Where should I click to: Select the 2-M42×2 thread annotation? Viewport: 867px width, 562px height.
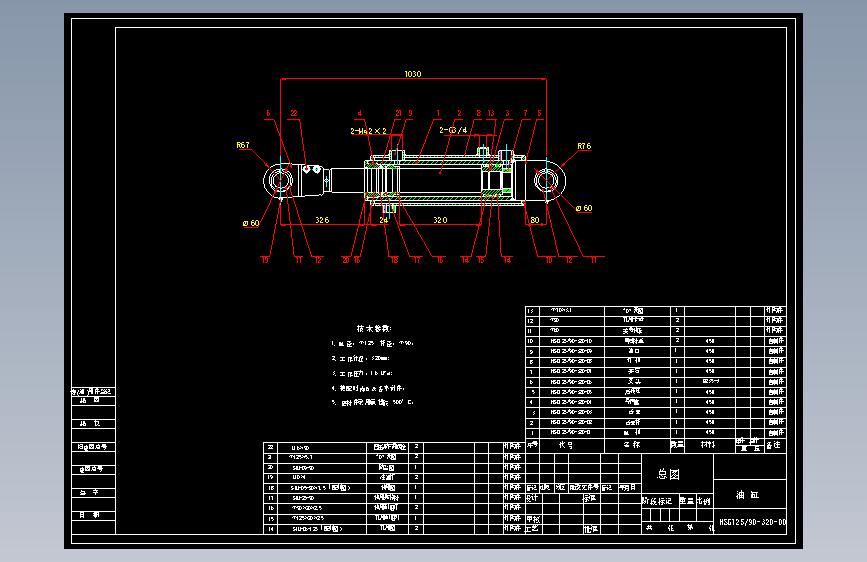click(x=368, y=131)
